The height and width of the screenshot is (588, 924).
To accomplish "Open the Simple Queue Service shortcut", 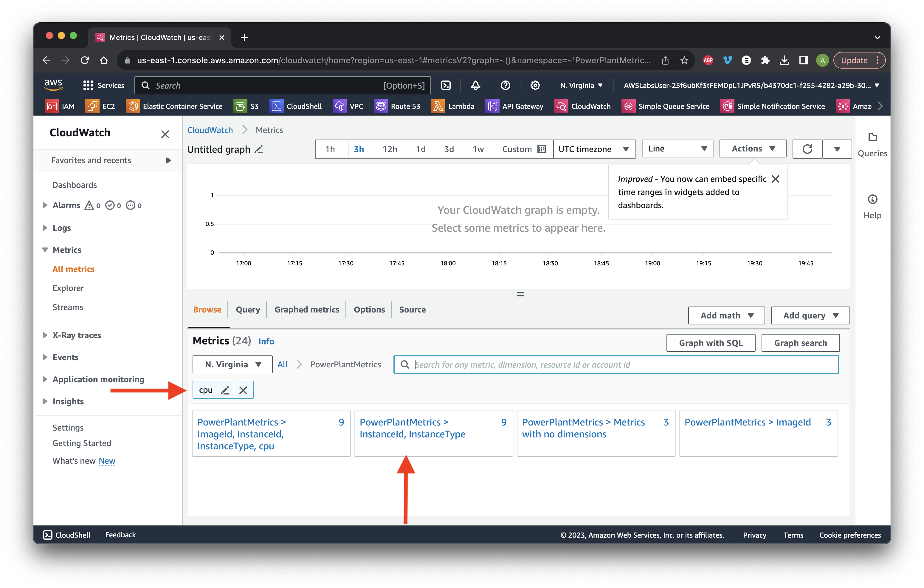I will click(665, 106).
